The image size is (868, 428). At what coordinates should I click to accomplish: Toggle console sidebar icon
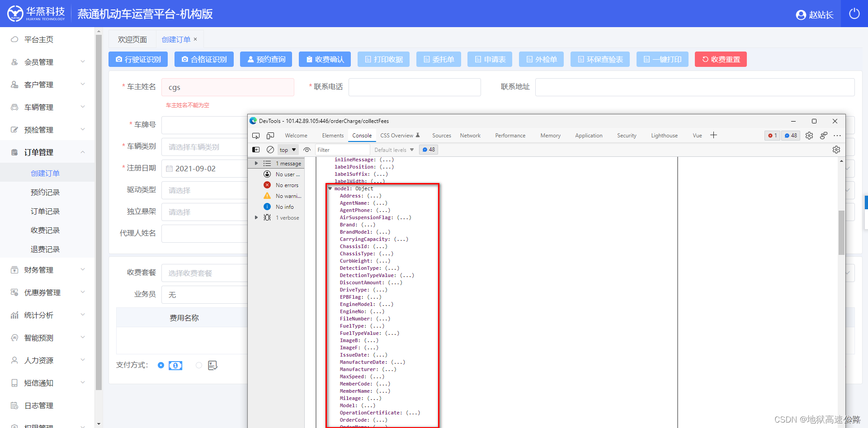(x=256, y=150)
